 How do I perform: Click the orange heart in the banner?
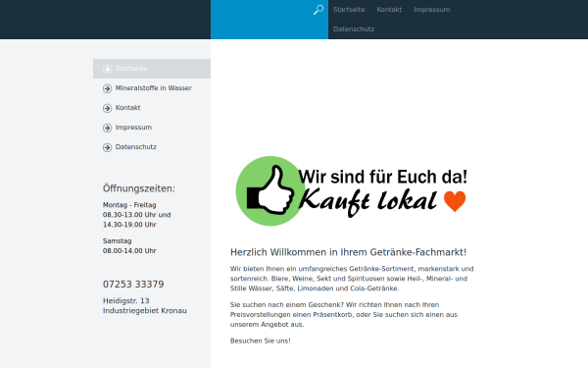[x=455, y=201]
